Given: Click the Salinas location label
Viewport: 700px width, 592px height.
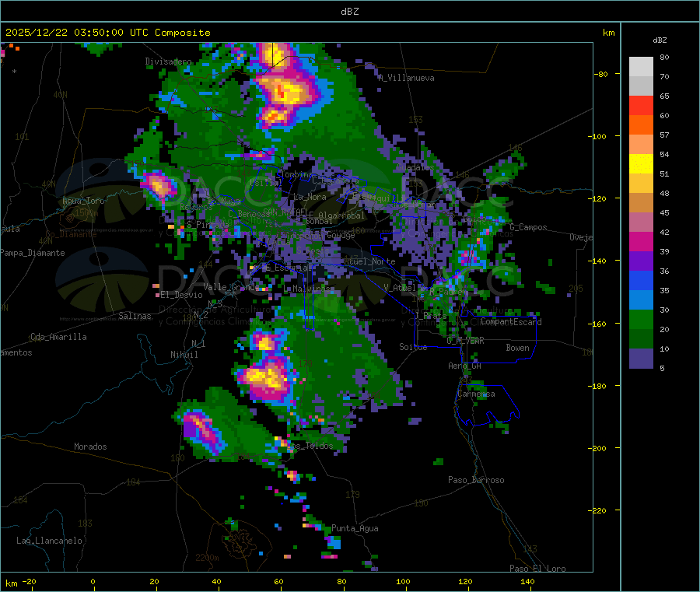Looking at the screenshot, I should click(135, 316).
